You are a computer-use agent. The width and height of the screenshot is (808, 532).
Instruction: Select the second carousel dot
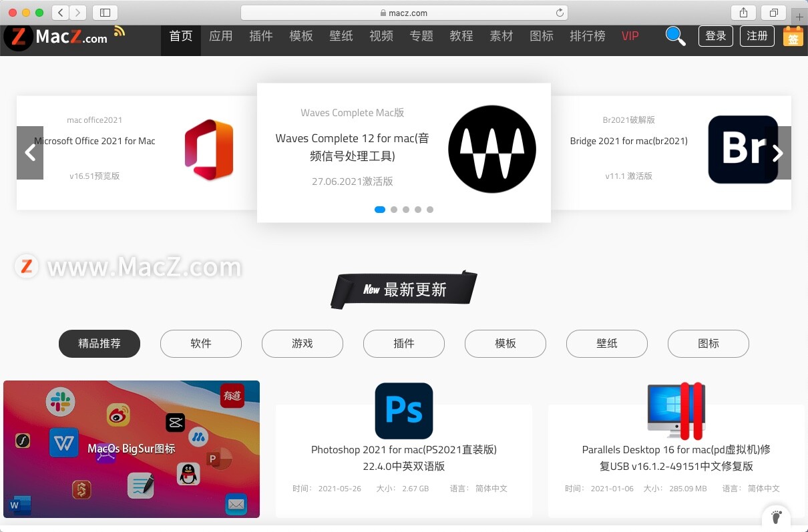pos(394,210)
